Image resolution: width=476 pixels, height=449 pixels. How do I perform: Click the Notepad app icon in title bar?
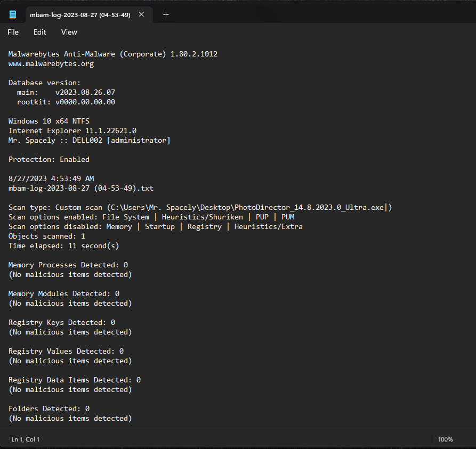(13, 14)
